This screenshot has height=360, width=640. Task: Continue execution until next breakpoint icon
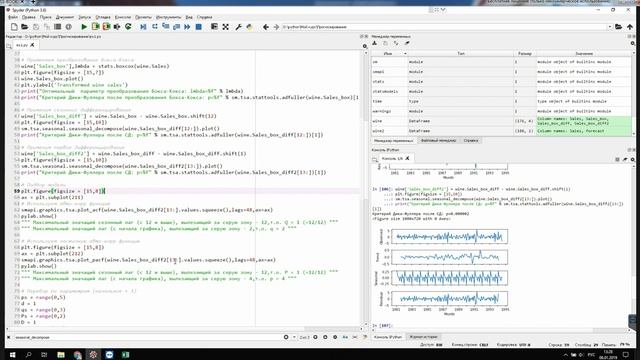pyautogui.click(x=187, y=27)
